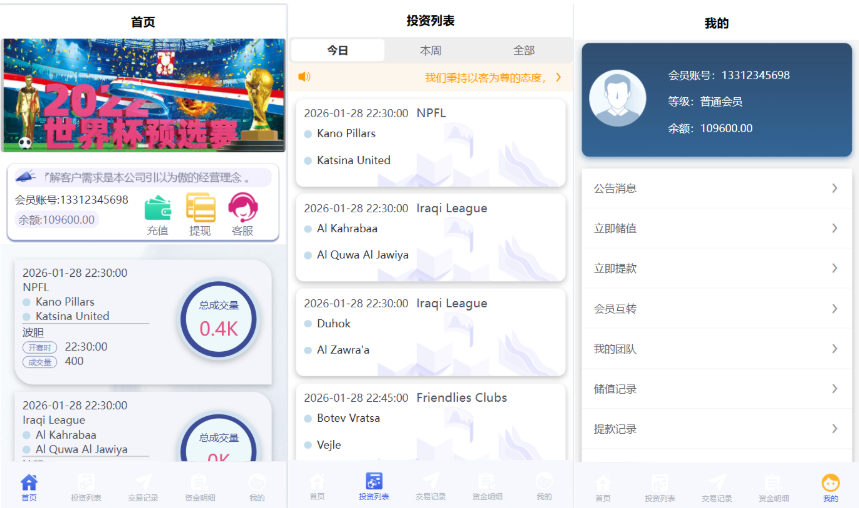The height and width of the screenshot is (508, 859).
Task: Tap 波胆 label on NPFL card
Action: point(33,333)
